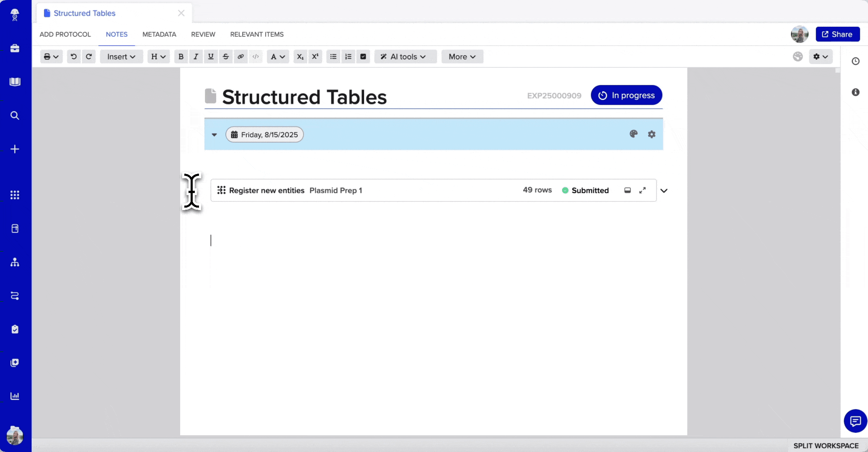This screenshot has height=452, width=868.
Task: Open the palette color picker on date header
Action: pyautogui.click(x=633, y=134)
